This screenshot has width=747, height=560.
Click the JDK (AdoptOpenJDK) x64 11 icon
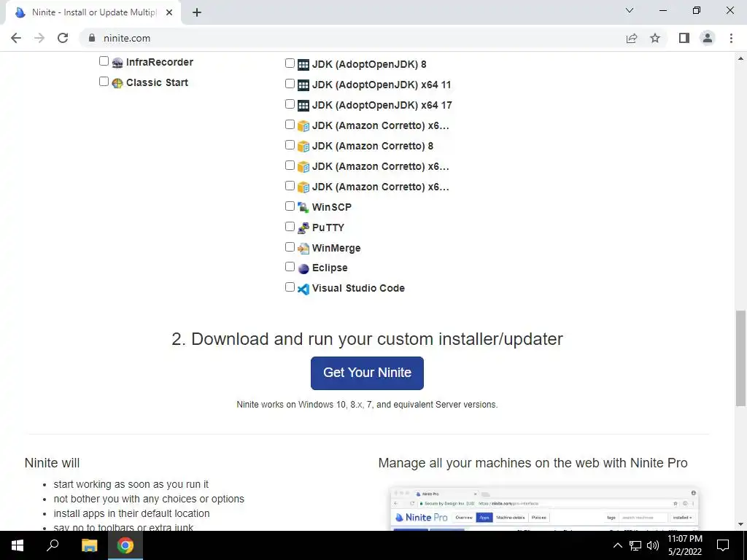coord(303,85)
